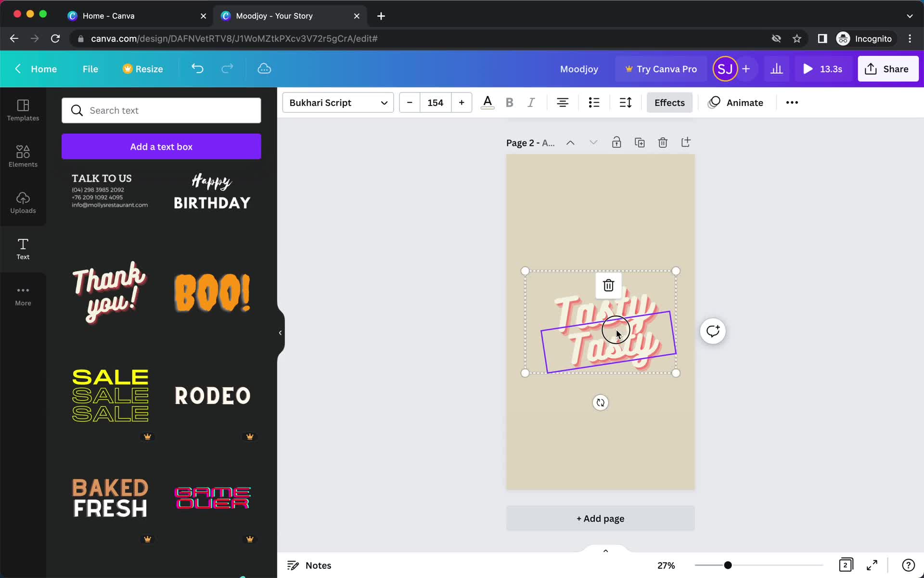The height and width of the screenshot is (578, 924).
Task: Open a new browser tab
Action: tap(381, 16)
